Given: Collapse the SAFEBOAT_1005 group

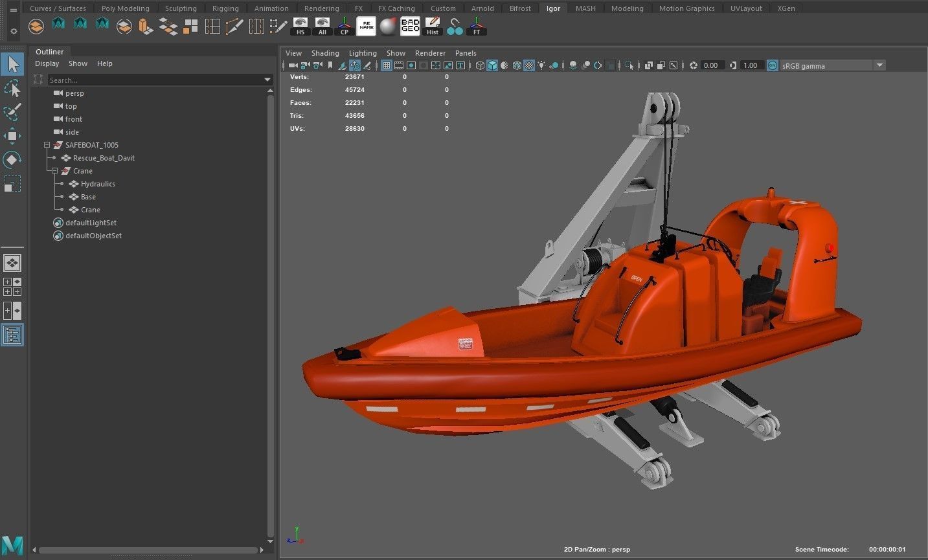Looking at the screenshot, I should coord(47,145).
